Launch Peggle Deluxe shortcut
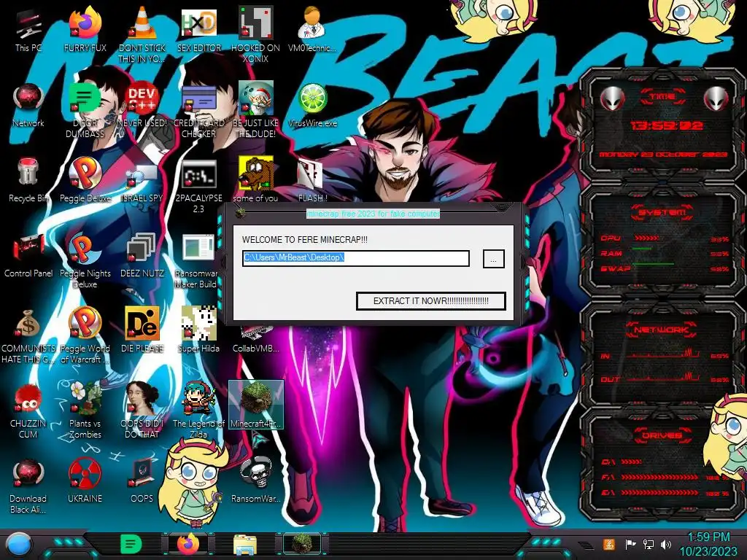 85,180
